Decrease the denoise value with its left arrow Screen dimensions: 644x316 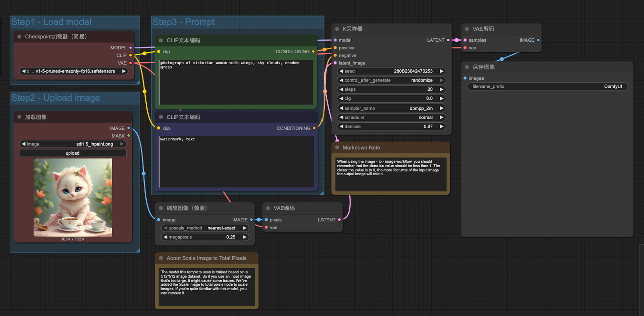(x=341, y=127)
